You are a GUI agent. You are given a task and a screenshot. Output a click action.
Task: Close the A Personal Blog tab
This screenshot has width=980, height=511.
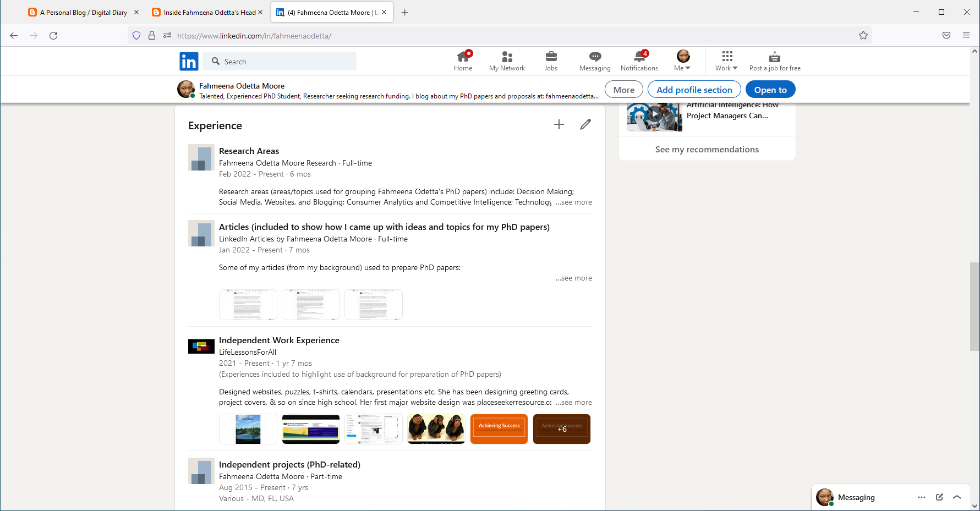pos(136,12)
